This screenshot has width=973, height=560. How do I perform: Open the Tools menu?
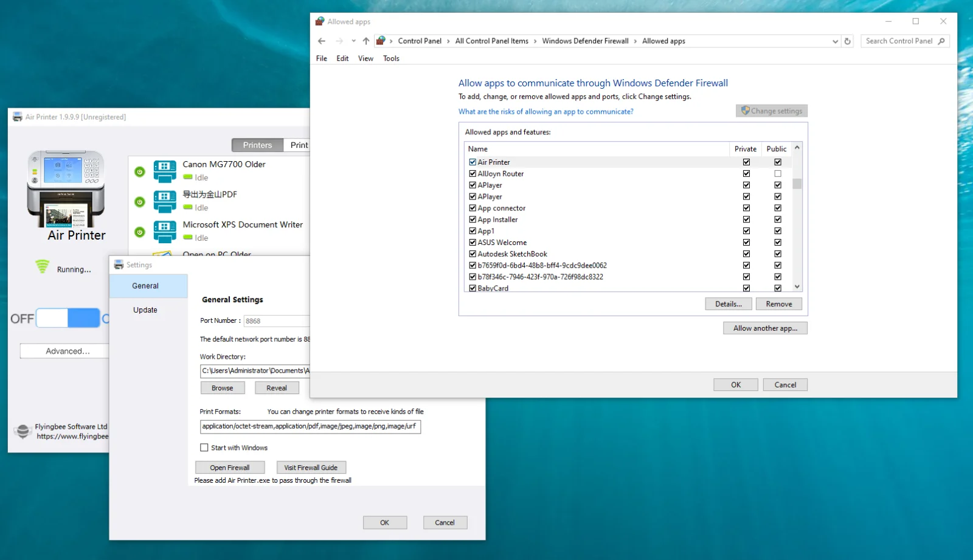(x=391, y=58)
